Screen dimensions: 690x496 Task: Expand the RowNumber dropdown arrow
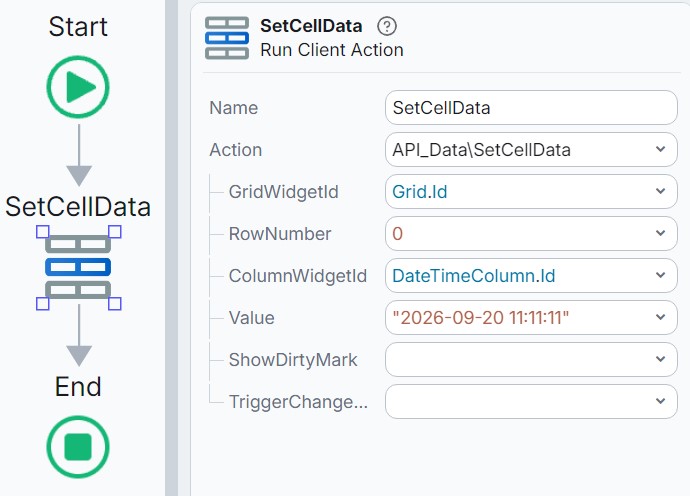[660, 233]
